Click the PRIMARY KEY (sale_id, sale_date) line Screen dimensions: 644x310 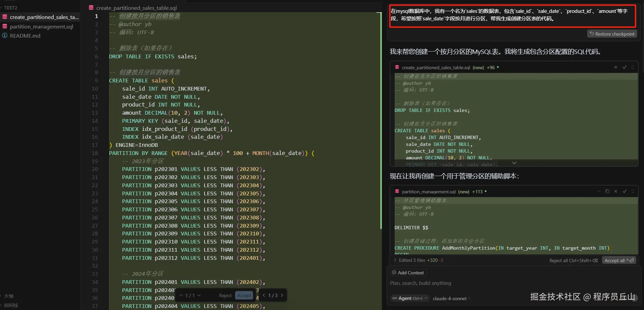(x=175, y=121)
